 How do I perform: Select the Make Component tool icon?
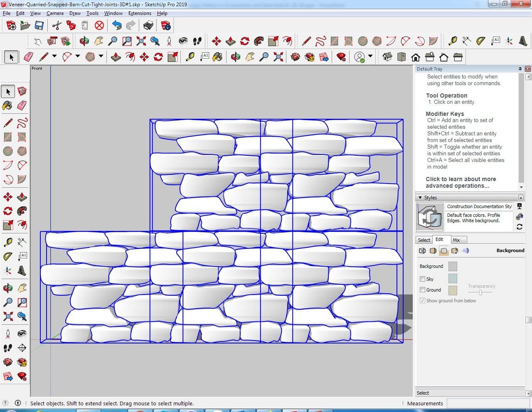[x=22, y=91]
